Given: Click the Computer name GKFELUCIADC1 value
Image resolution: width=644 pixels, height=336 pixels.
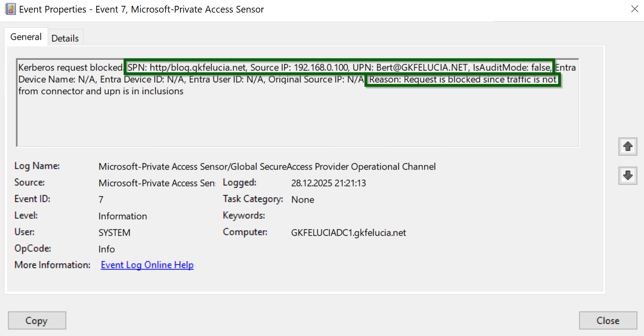Looking at the screenshot, I should pyautogui.click(x=348, y=233).
